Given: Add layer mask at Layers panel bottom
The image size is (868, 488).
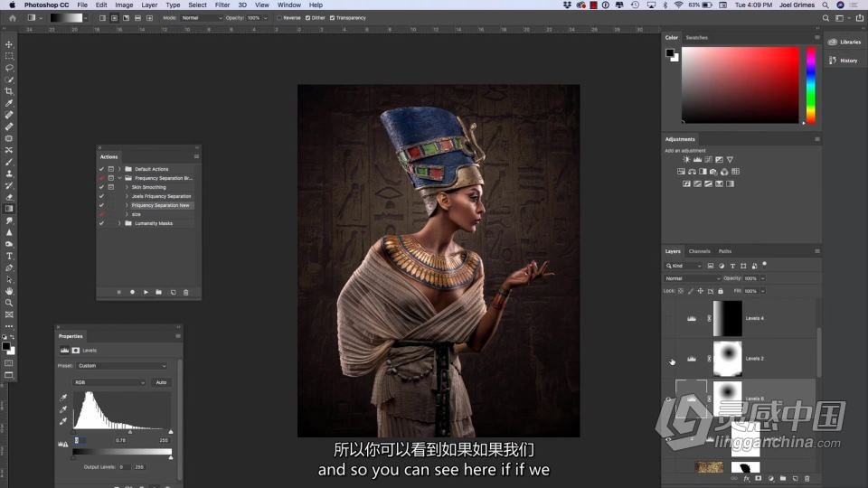Looking at the screenshot, I should [x=759, y=479].
